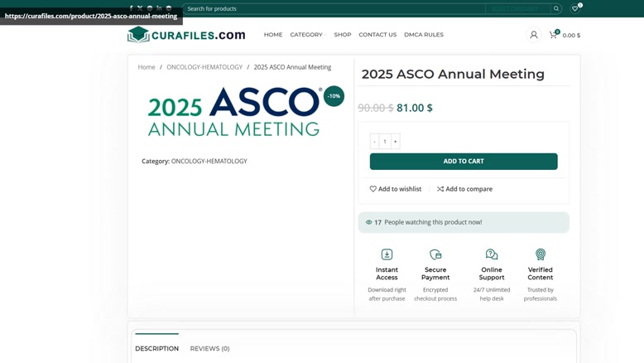Click the eye icon beside 17 watching
The height and width of the screenshot is (363, 644).
coord(369,222)
